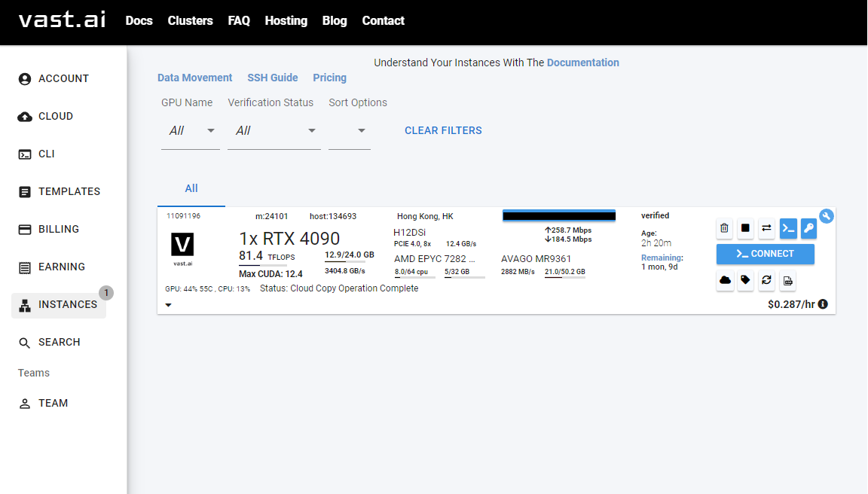The image size is (868, 494).
Task: Open Blog in the top navigation
Action: click(x=335, y=20)
